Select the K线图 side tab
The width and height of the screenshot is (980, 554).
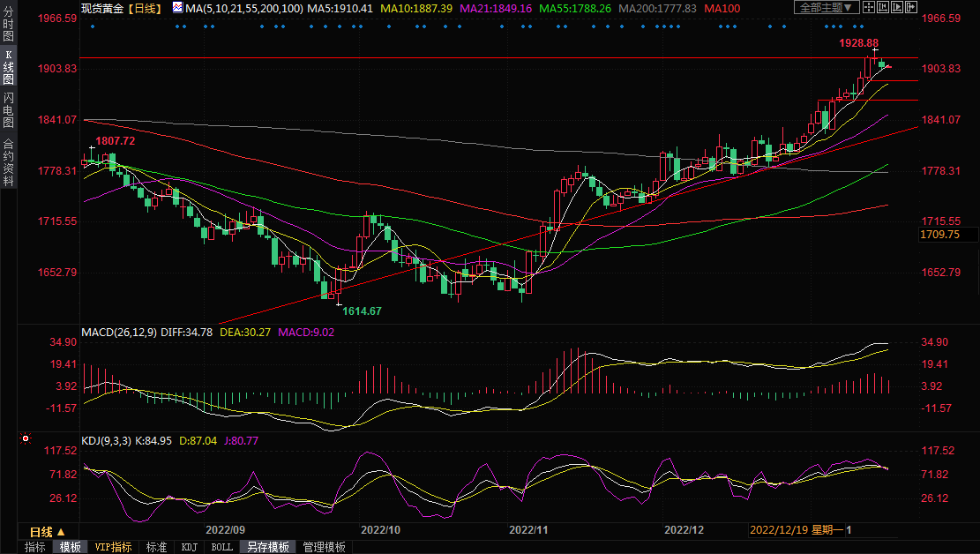pyautogui.click(x=8, y=71)
